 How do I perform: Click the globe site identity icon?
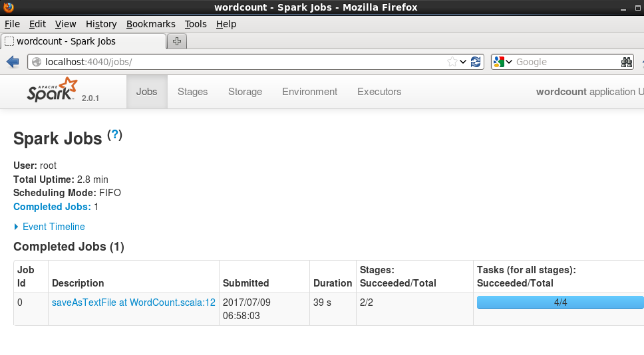[37, 62]
